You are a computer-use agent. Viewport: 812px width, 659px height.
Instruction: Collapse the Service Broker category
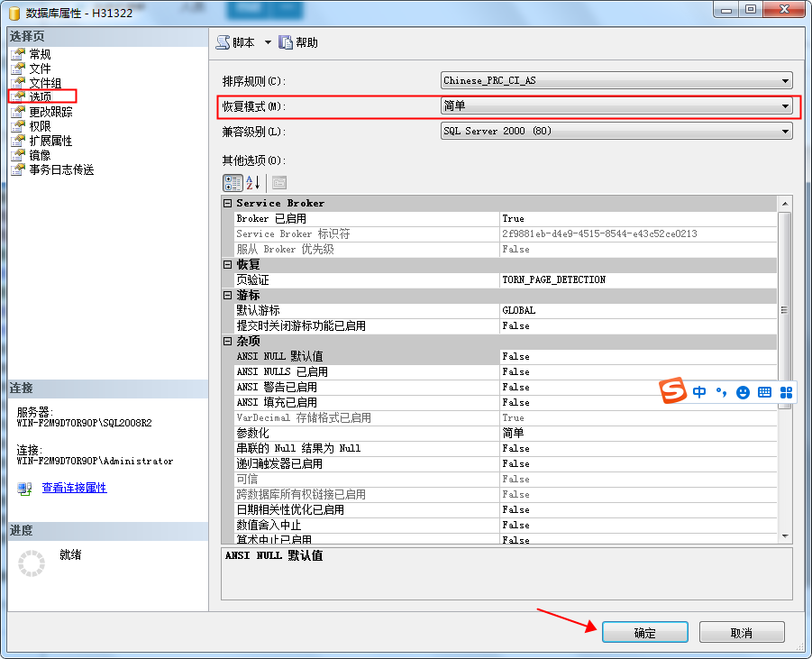(x=228, y=204)
